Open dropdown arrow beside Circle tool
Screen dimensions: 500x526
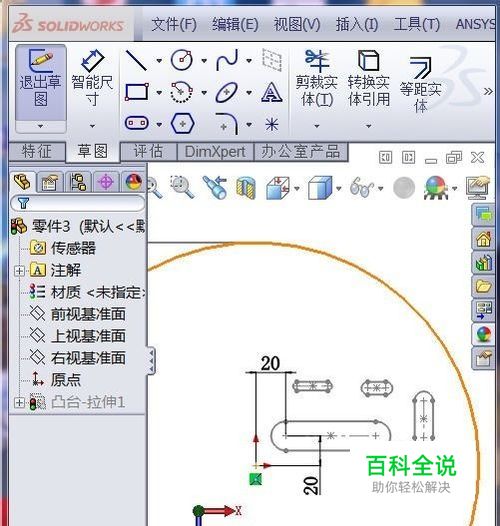coord(204,61)
